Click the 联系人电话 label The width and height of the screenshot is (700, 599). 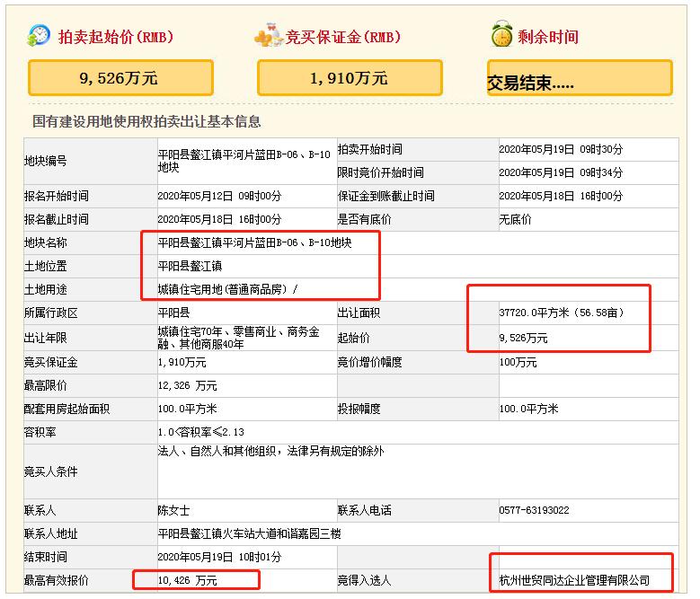pos(364,510)
